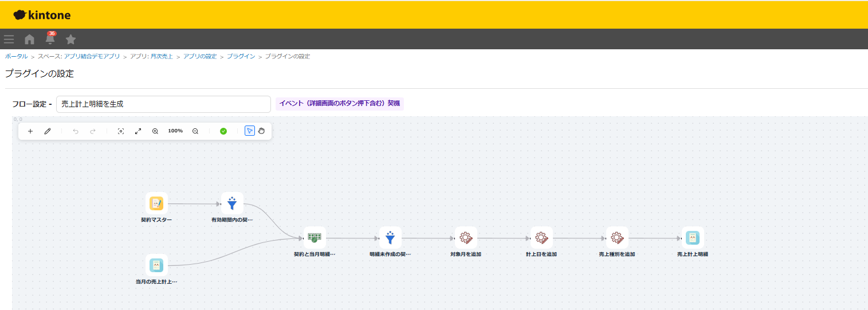Undo the last flow change
The width and height of the screenshot is (868, 310).
tap(76, 131)
